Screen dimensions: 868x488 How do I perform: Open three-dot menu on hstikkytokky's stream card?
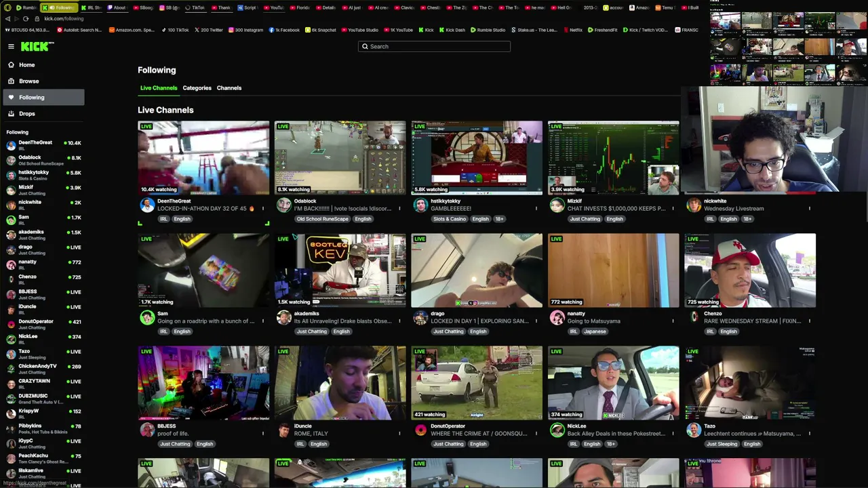pyautogui.click(x=536, y=209)
